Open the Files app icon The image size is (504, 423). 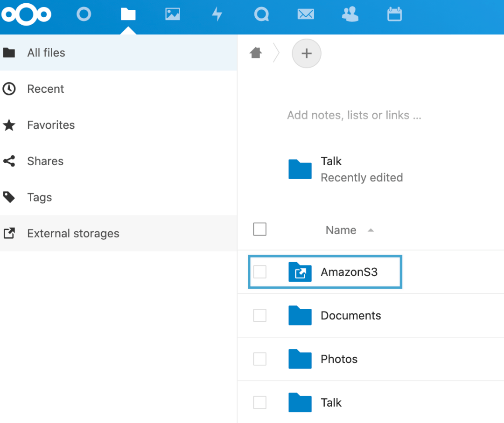pos(128,14)
